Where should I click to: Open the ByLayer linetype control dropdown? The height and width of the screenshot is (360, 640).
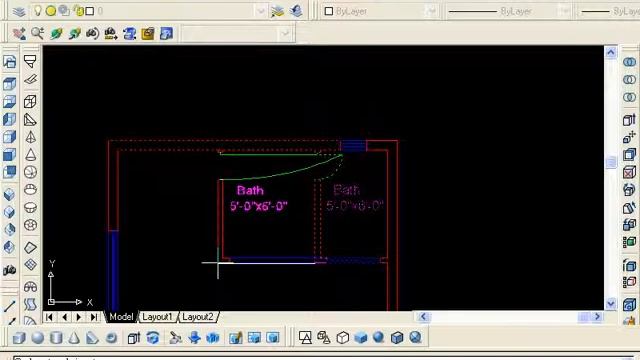click(x=564, y=11)
